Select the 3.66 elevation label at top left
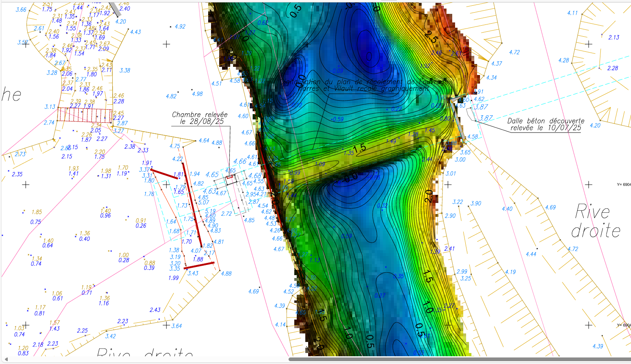Viewport: 631px width, 364px height. (21, 10)
